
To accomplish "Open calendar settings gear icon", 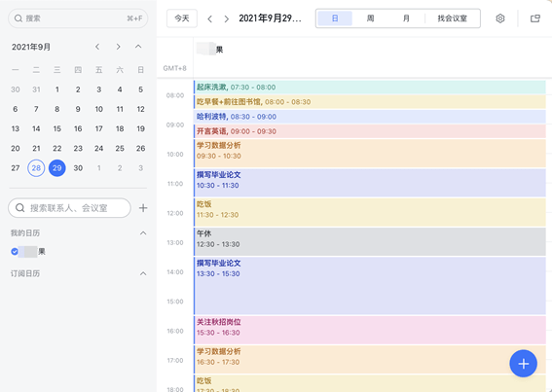I will [x=499, y=18].
